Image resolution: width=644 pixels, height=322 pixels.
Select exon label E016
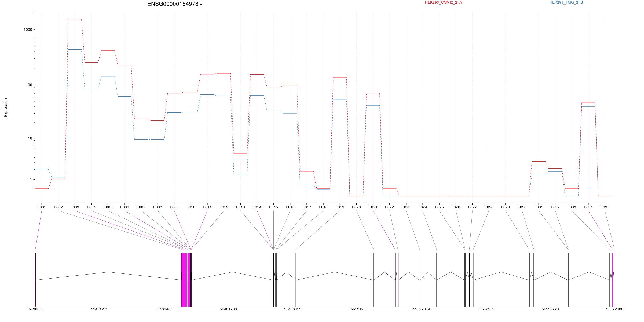[290, 207]
